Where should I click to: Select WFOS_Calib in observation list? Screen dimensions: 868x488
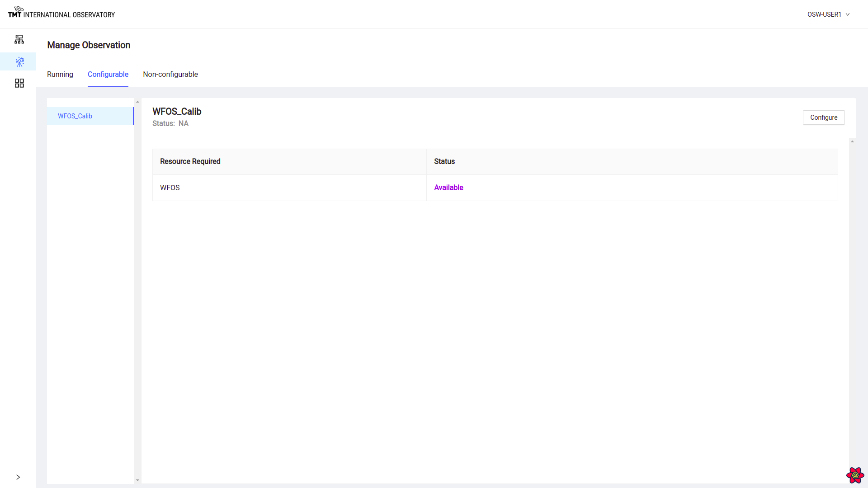(x=90, y=116)
